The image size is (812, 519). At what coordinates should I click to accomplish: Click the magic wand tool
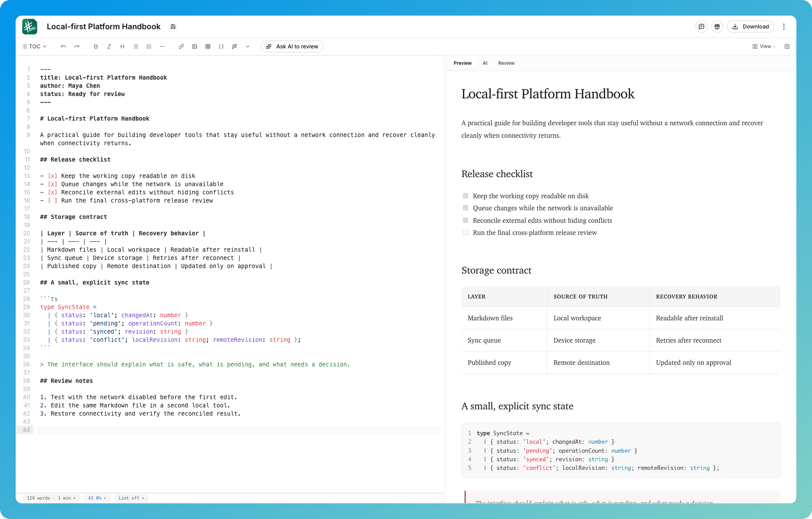point(234,46)
